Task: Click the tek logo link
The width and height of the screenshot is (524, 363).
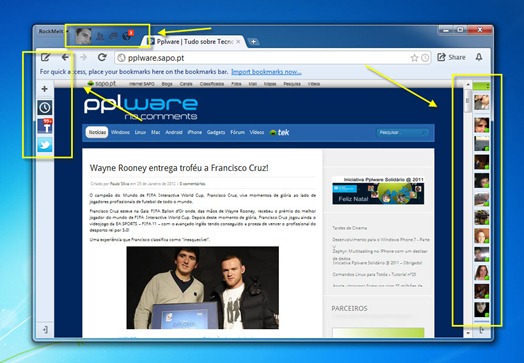Action: (279, 132)
